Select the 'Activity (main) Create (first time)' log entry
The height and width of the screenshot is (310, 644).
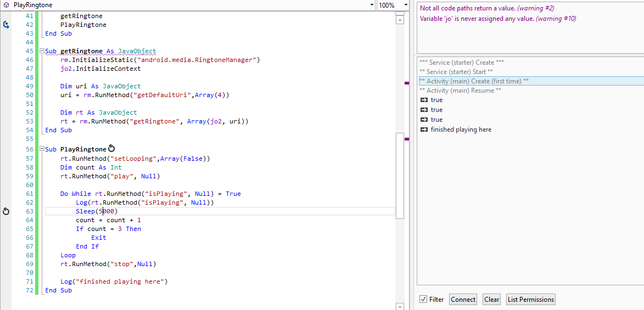coord(473,81)
